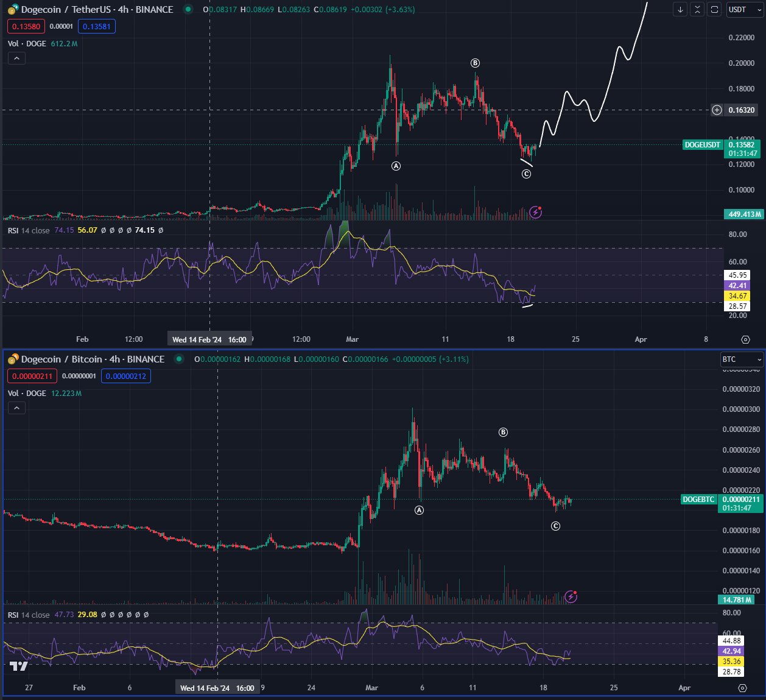Click the blue 0.00000212 buy price button
This screenshot has width=766, height=700.
(x=126, y=376)
